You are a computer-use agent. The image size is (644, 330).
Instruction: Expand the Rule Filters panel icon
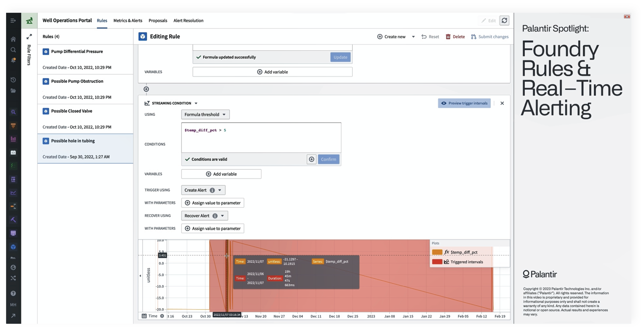click(29, 37)
